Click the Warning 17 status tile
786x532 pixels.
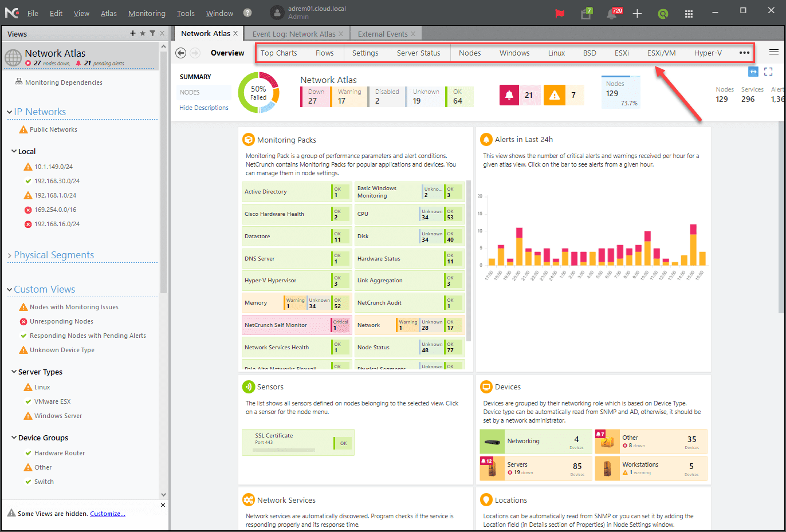pyautogui.click(x=349, y=97)
